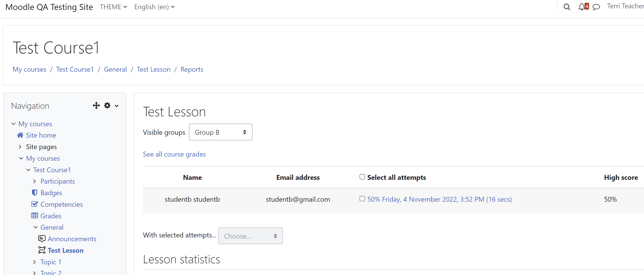Click the Competencies checkmark icon

[x=35, y=204]
